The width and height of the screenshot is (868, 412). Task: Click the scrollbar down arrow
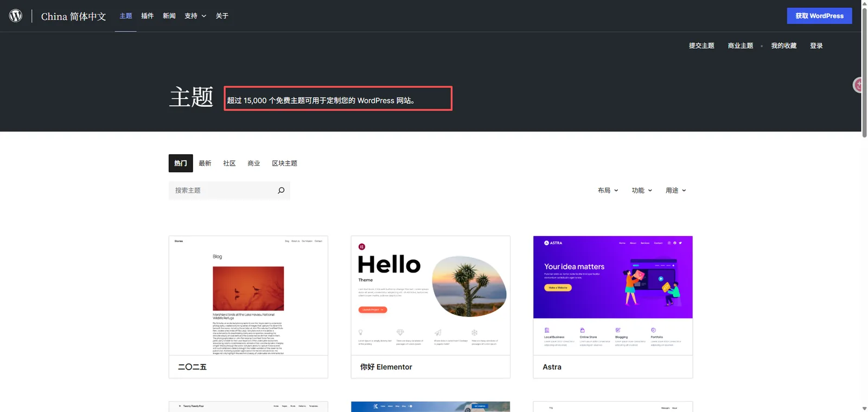[864, 408]
